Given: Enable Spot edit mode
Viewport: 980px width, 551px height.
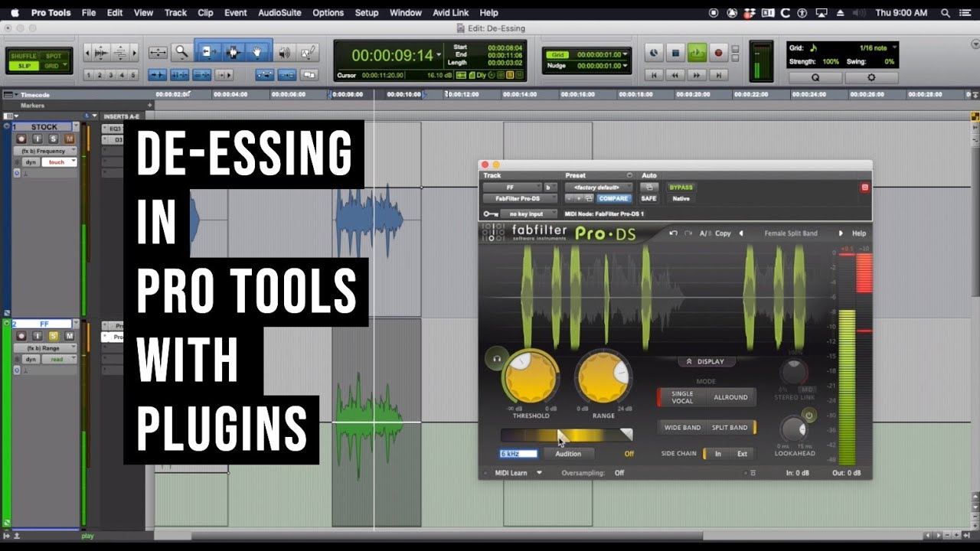Looking at the screenshot, I should [54, 56].
